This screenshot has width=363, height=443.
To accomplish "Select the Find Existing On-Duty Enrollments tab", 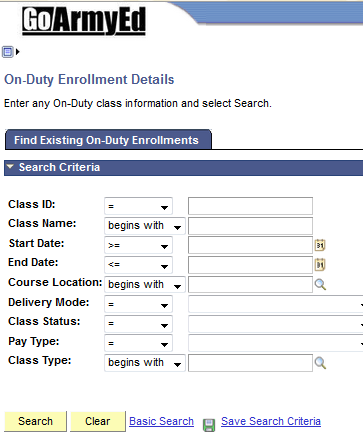I will (x=108, y=140).
